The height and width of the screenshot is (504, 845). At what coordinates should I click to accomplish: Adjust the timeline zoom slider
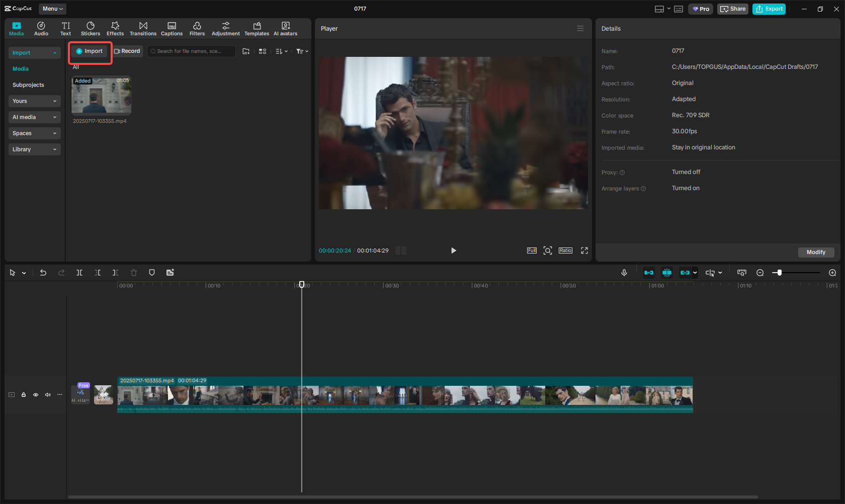click(780, 273)
